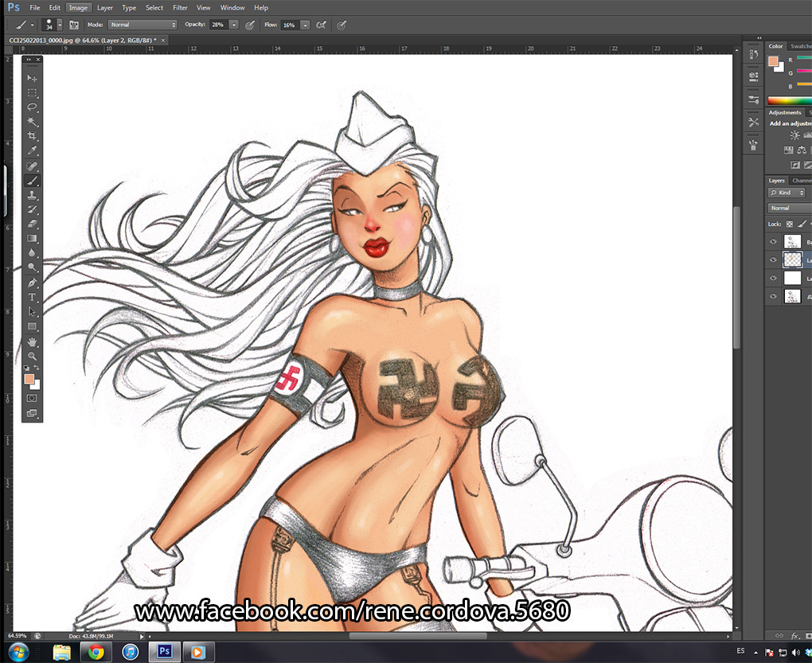
Task: Open the File menu
Action: tap(35, 8)
